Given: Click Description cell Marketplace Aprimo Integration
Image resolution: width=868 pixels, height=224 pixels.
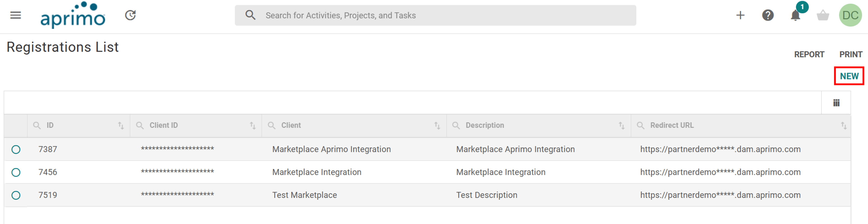Looking at the screenshot, I should (x=516, y=149).
